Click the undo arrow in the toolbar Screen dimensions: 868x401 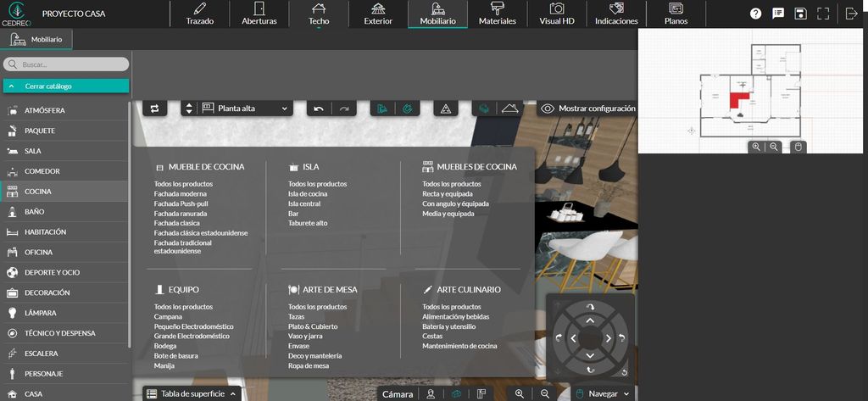click(318, 109)
